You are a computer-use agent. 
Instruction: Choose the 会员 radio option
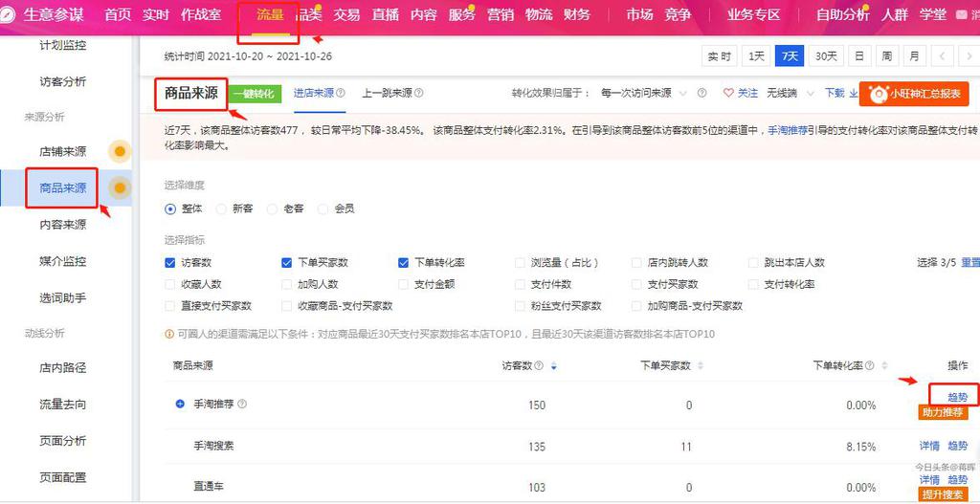(323, 209)
